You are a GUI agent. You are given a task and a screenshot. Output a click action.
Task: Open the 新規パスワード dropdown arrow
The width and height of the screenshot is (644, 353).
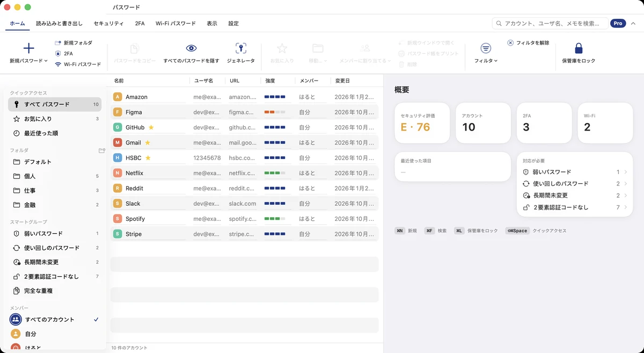click(x=46, y=61)
